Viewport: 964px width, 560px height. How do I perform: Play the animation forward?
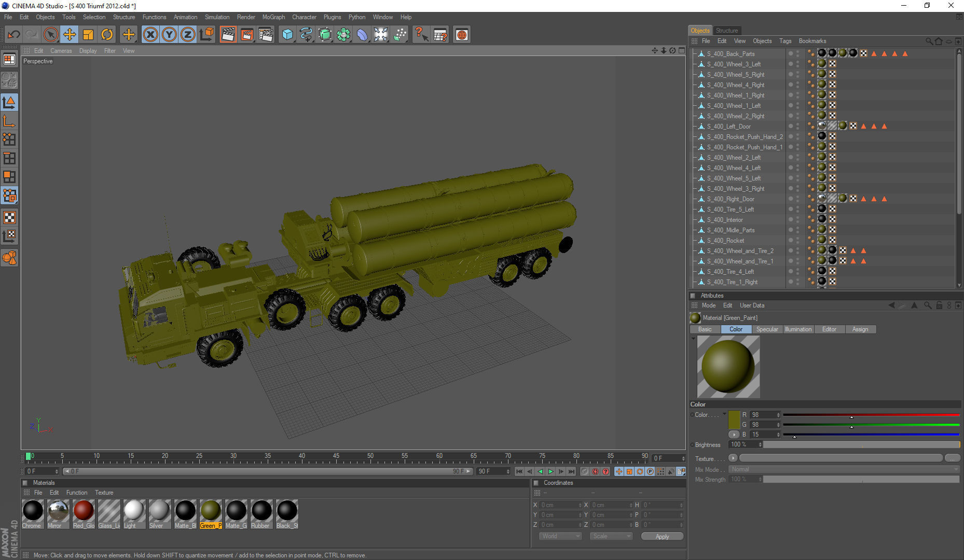click(550, 471)
